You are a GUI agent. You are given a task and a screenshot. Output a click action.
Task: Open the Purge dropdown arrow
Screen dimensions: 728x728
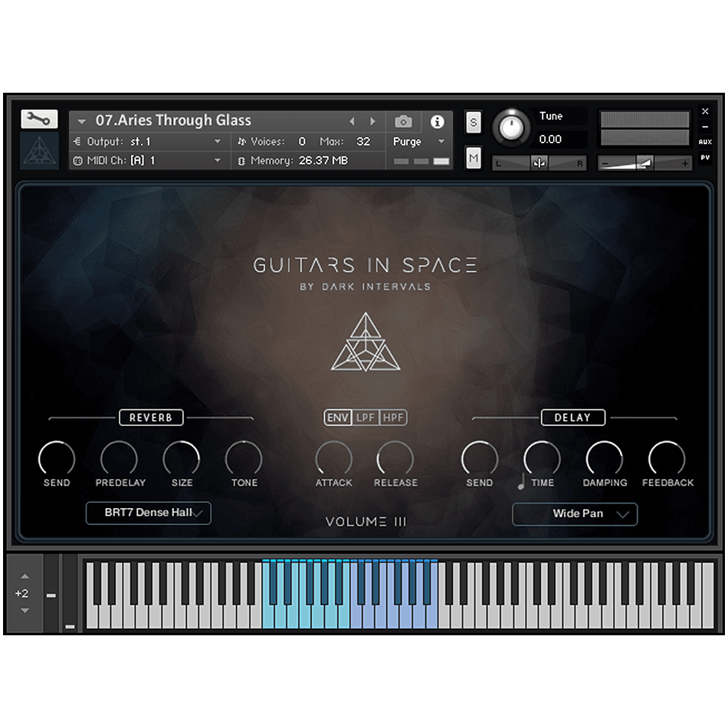[x=440, y=142]
